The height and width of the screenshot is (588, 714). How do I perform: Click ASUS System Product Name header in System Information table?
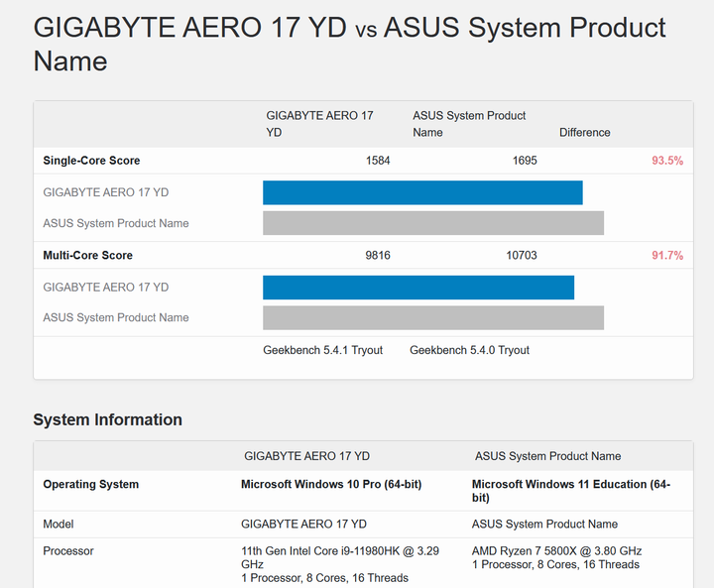547,456
